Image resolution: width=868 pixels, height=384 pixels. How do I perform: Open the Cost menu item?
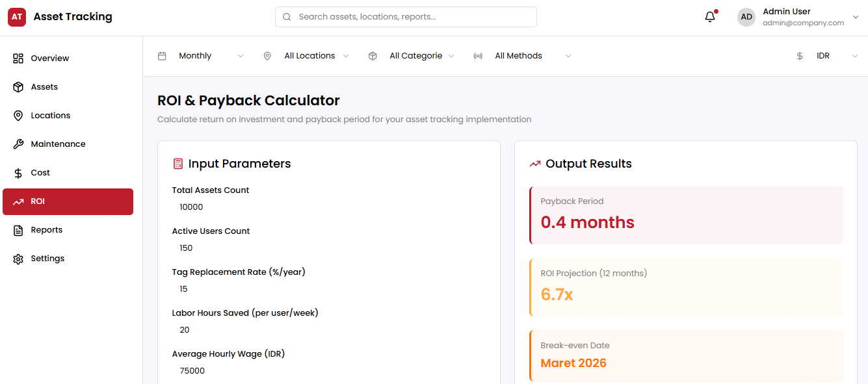coord(40,173)
